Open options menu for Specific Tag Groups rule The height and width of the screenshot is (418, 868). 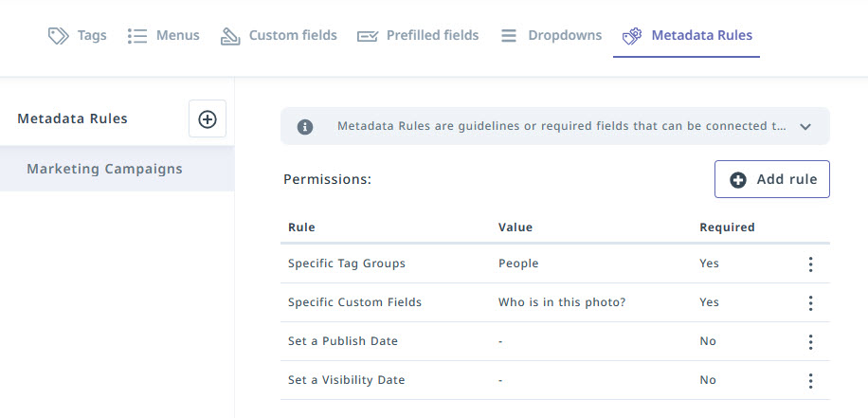[810, 264]
